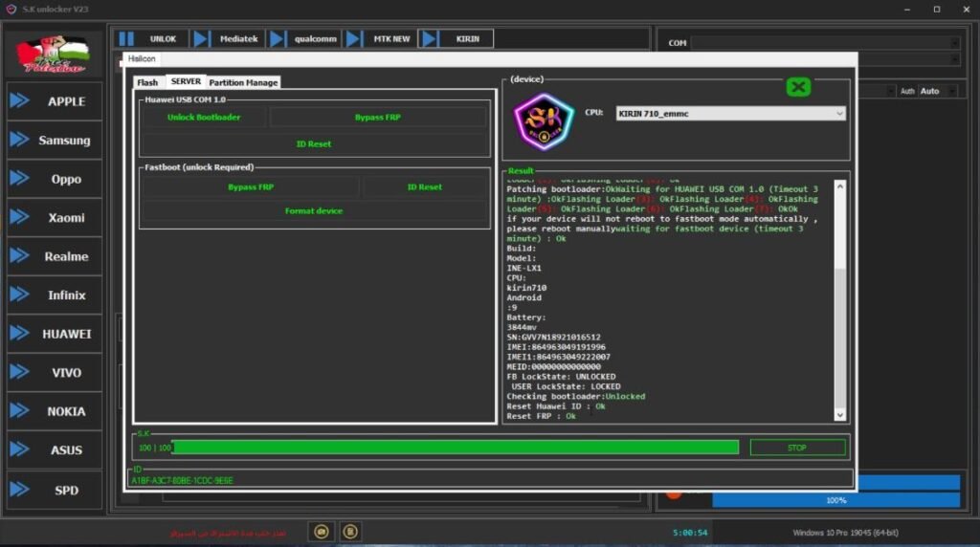This screenshot has height=547, width=980.
Task: Click IMEI:864963049191996 in the Result log
Action: [556, 347]
